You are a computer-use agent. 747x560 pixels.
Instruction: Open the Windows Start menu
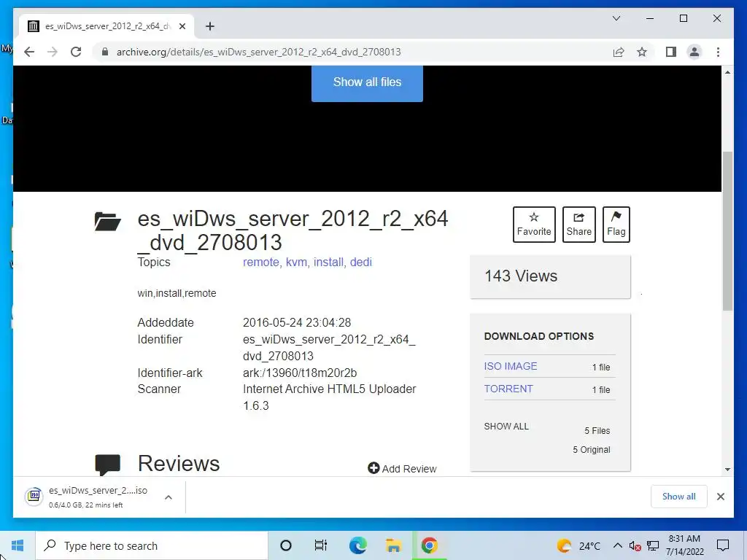coord(18,545)
